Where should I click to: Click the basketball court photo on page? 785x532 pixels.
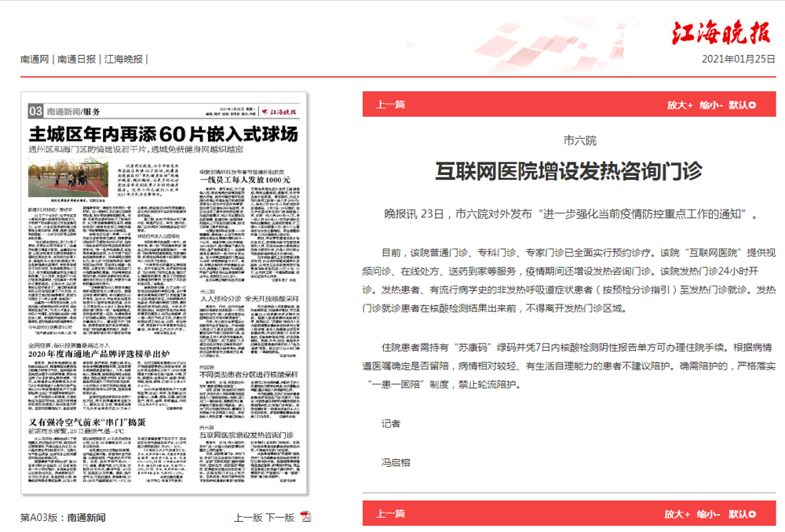[68, 177]
